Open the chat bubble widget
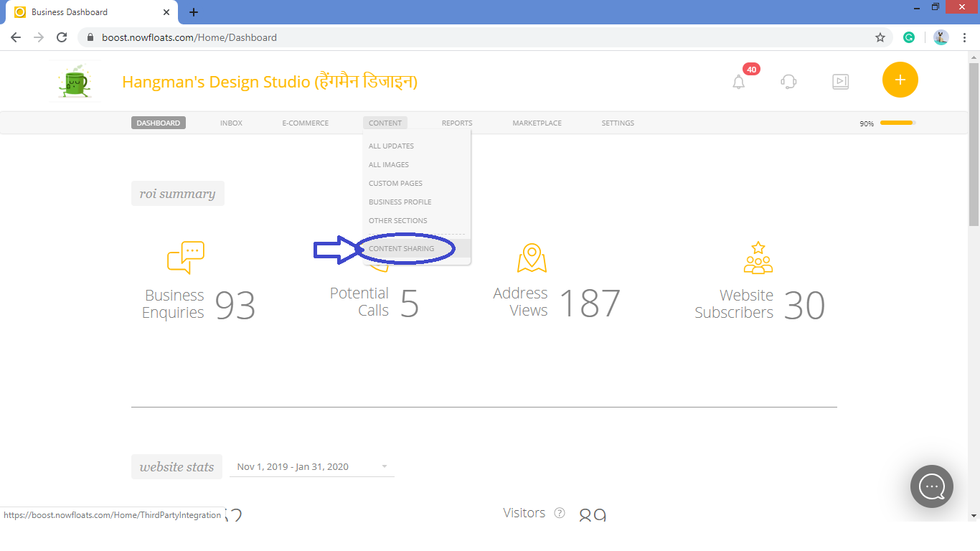The image size is (980, 551). [x=932, y=486]
